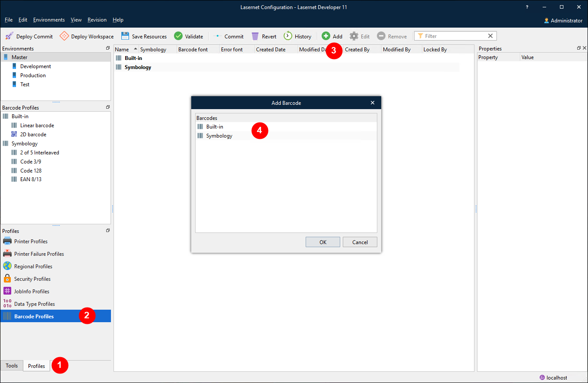Sort by the Created Date column header

click(276, 49)
